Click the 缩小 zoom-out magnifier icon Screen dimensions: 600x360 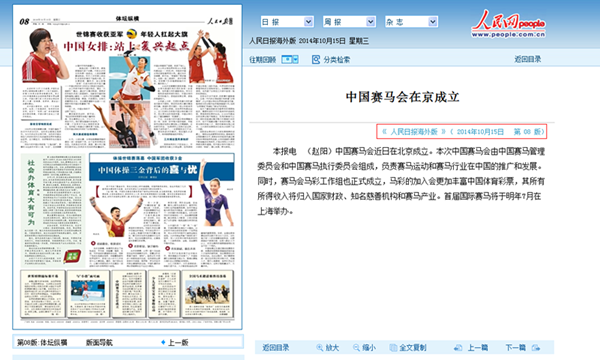(x=356, y=347)
